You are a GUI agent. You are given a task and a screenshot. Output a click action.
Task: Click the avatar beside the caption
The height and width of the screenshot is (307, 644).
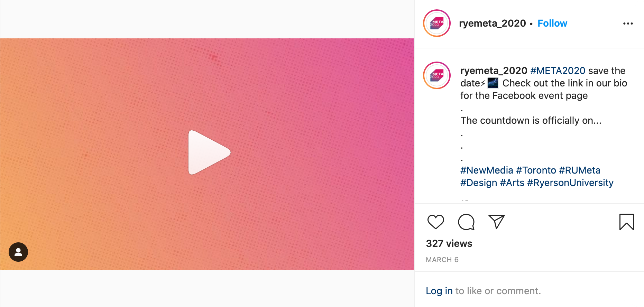437,75
